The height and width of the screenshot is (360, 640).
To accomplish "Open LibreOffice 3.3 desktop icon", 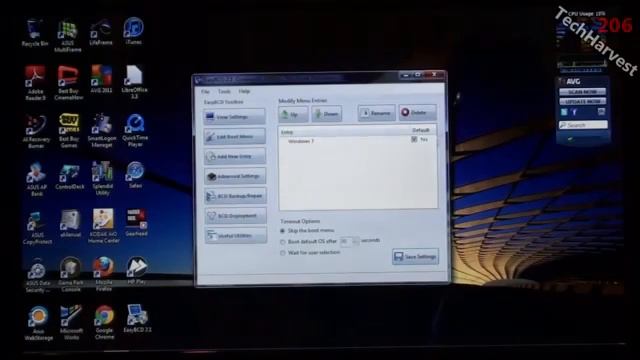I will (x=134, y=82).
